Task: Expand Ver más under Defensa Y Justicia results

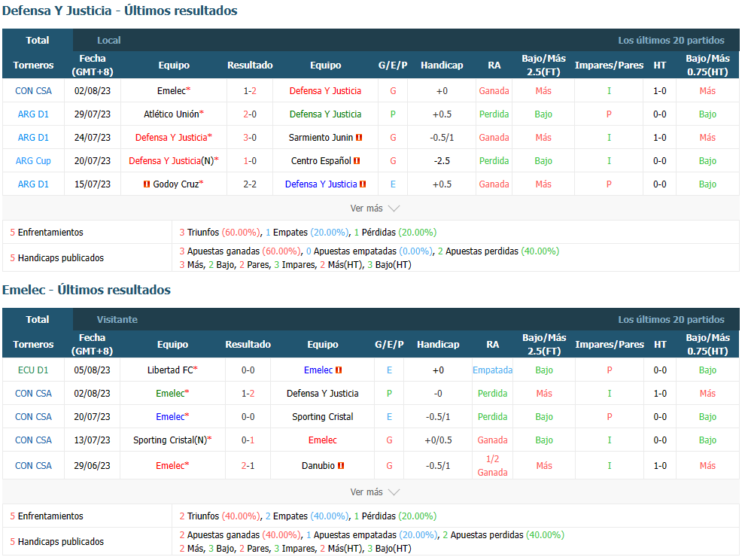Action: click(x=375, y=208)
